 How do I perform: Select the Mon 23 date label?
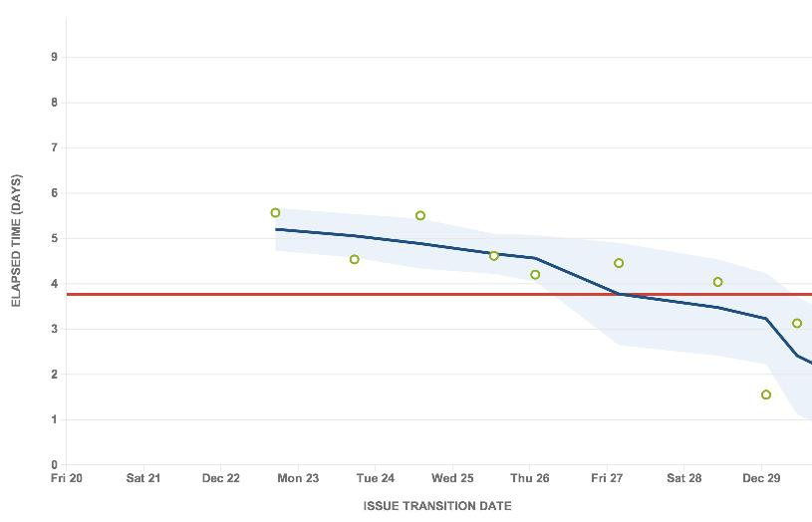pyautogui.click(x=298, y=478)
